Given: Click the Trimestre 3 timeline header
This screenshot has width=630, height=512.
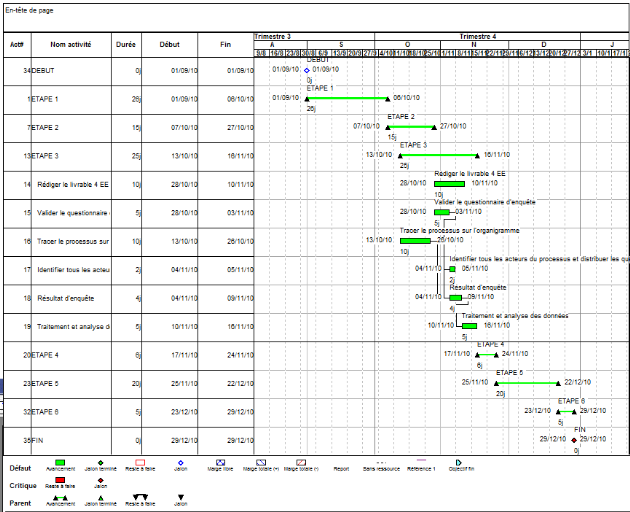Looking at the screenshot, I should point(272,37).
